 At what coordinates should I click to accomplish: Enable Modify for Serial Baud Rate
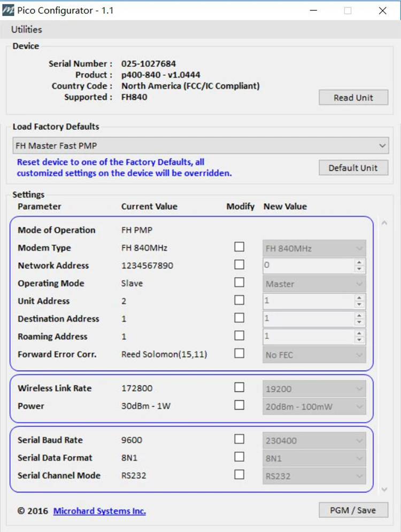pos(240,439)
